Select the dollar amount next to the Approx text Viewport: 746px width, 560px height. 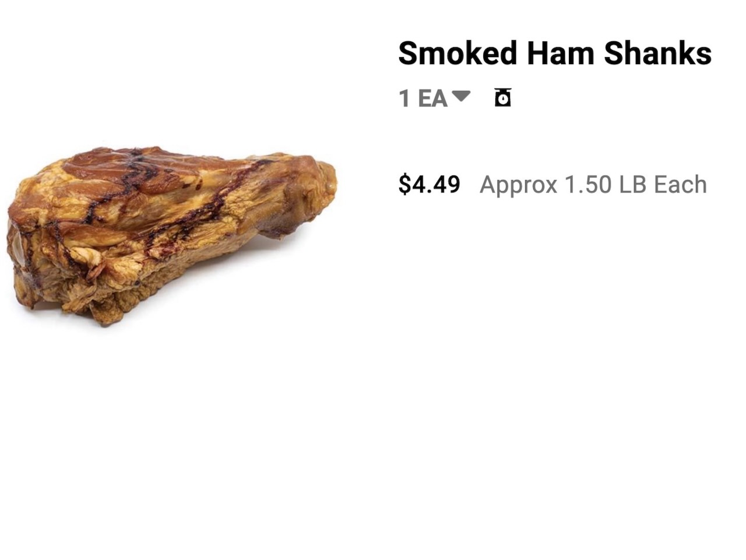(x=430, y=184)
